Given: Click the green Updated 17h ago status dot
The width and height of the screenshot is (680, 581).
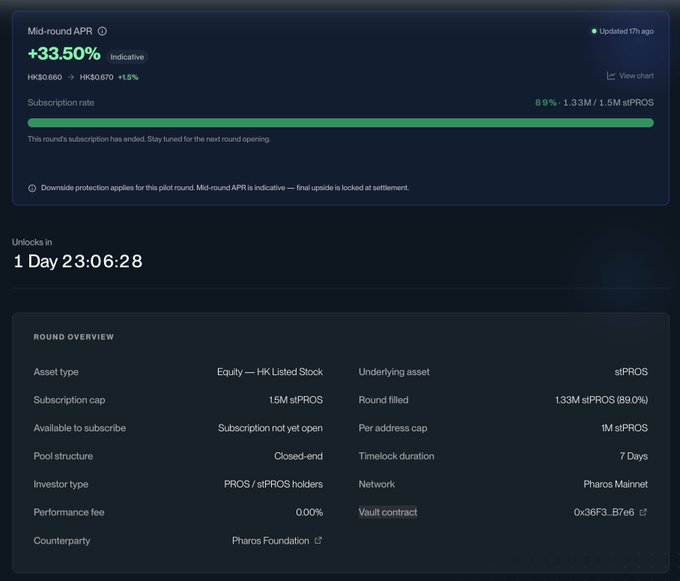Looking at the screenshot, I should click(x=594, y=31).
